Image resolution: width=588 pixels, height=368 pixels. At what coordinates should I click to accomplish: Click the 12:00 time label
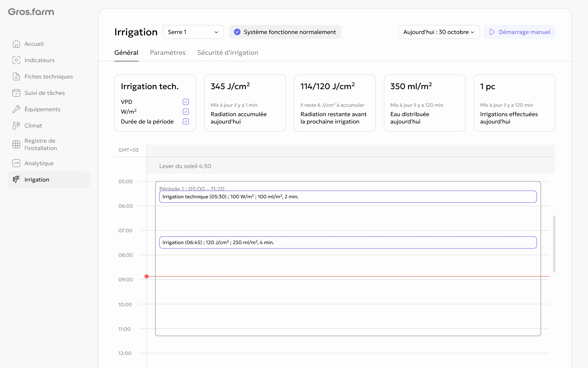125,353
